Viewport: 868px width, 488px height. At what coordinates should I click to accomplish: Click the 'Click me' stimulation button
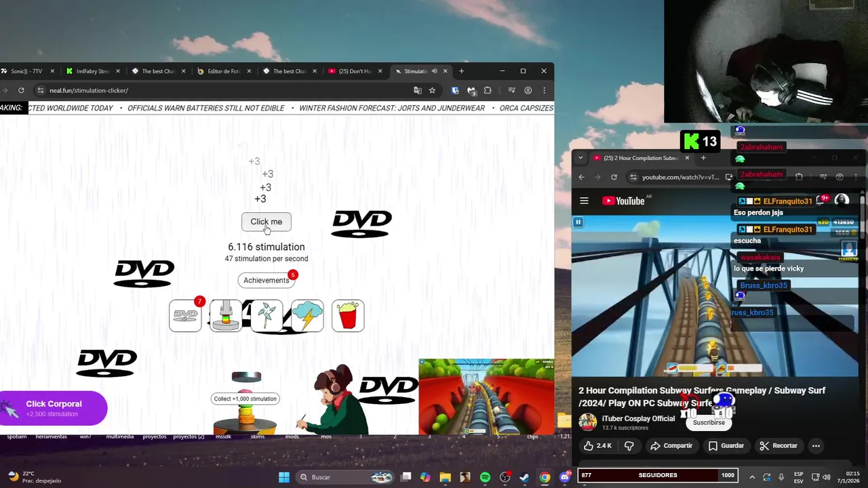[x=266, y=222]
